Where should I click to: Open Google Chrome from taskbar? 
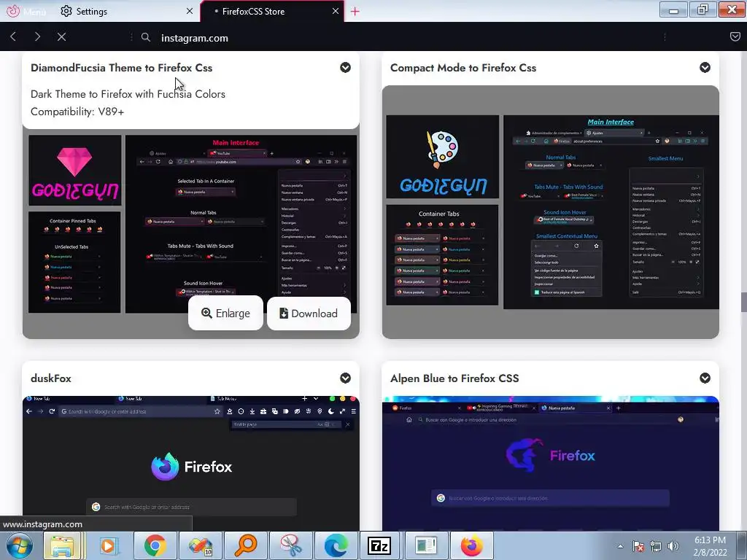tap(155, 545)
